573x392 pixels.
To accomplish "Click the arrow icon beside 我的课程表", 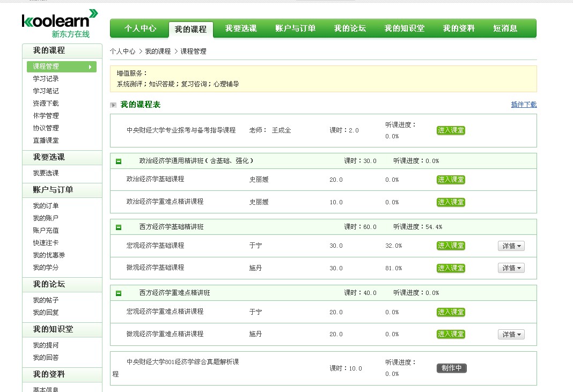I will (113, 105).
